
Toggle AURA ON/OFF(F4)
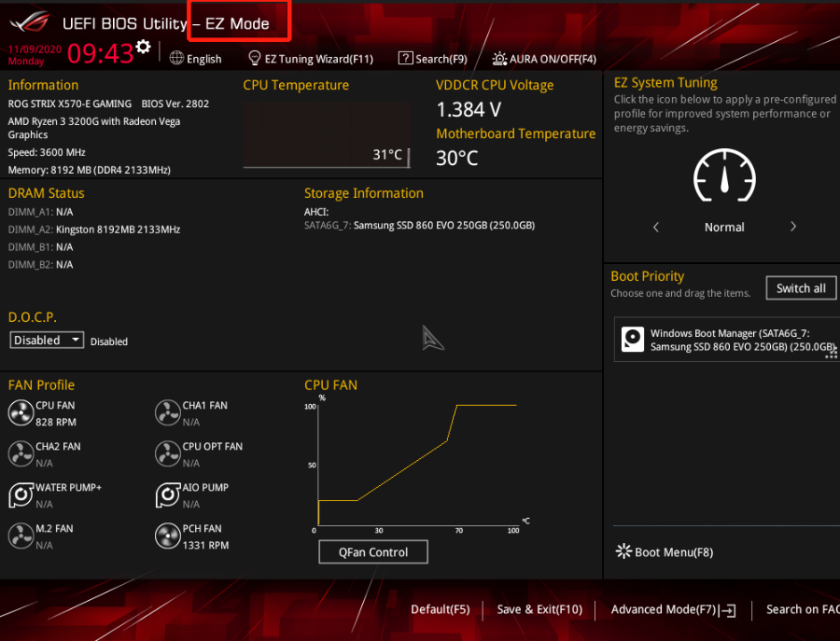pos(553,59)
